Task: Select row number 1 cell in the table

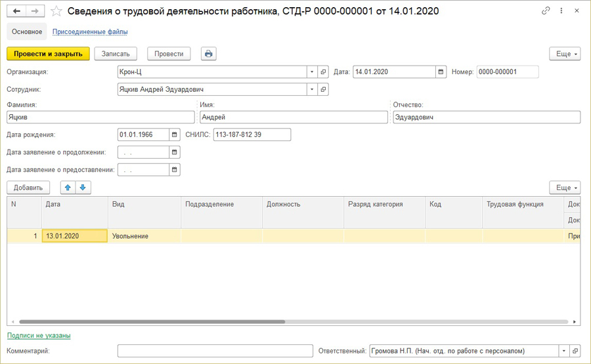Action: click(x=24, y=236)
